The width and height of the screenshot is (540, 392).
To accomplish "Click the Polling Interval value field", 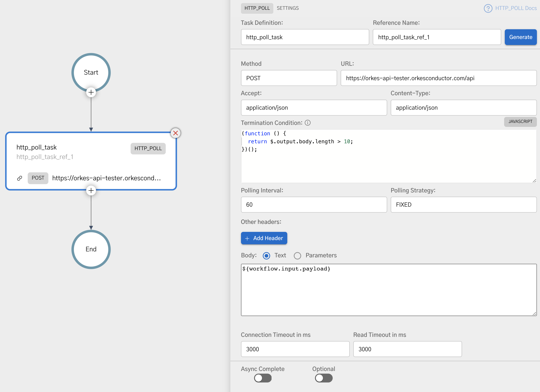I will coord(314,205).
